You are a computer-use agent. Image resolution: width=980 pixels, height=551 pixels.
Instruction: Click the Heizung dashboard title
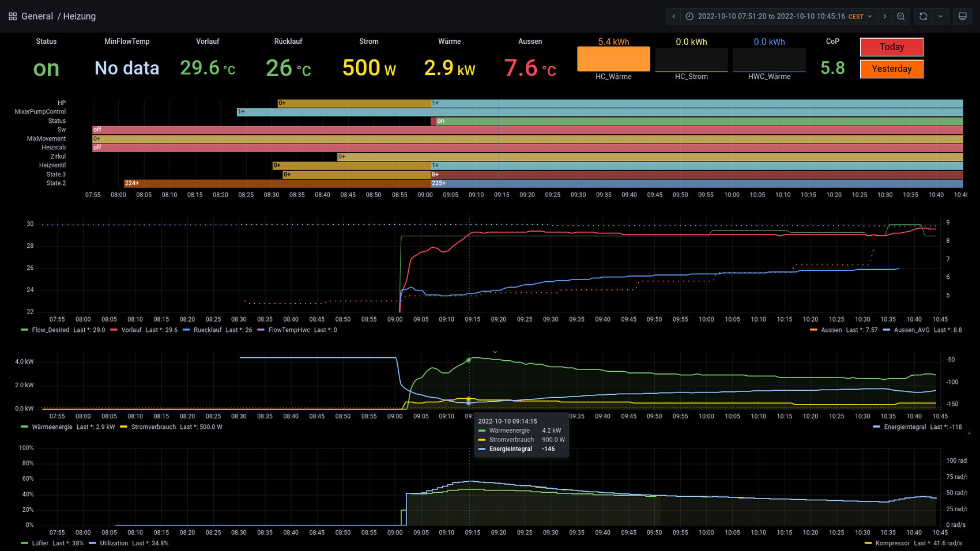pyautogui.click(x=79, y=16)
